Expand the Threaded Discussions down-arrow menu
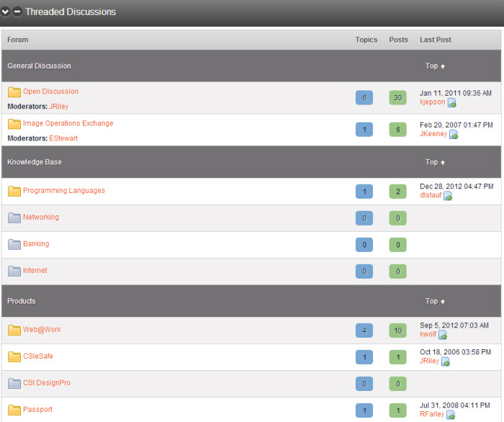Viewport: 504px width, 422px height. click(x=6, y=12)
